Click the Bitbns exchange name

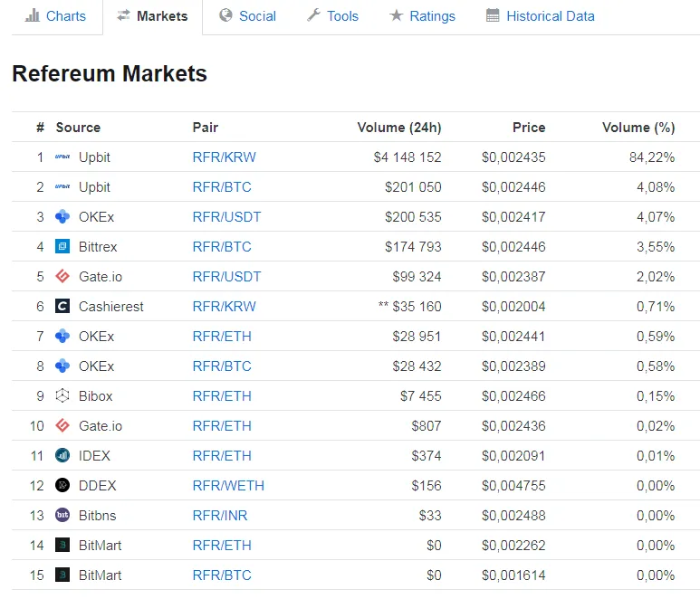pos(97,515)
